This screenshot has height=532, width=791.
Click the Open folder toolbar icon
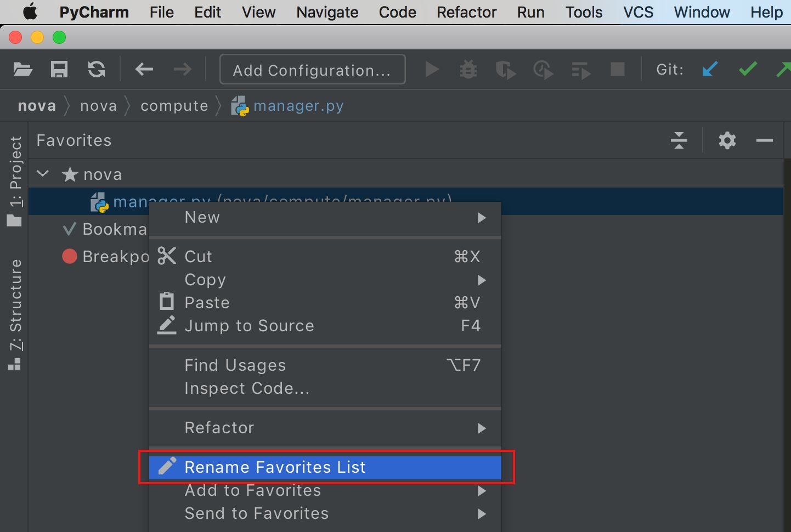(22, 70)
